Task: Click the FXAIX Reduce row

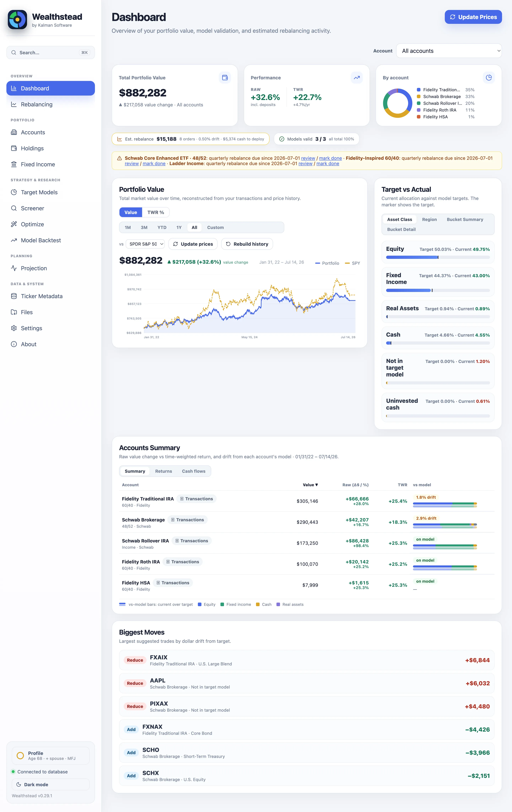Action: coord(306,660)
